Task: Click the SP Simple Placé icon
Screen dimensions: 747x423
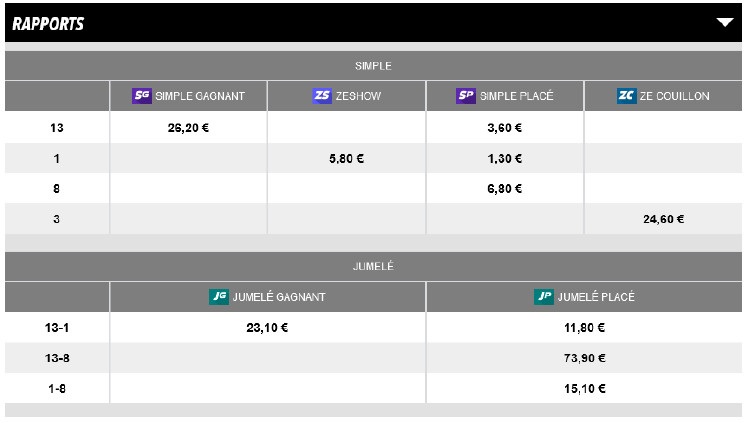Action: [466, 97]
